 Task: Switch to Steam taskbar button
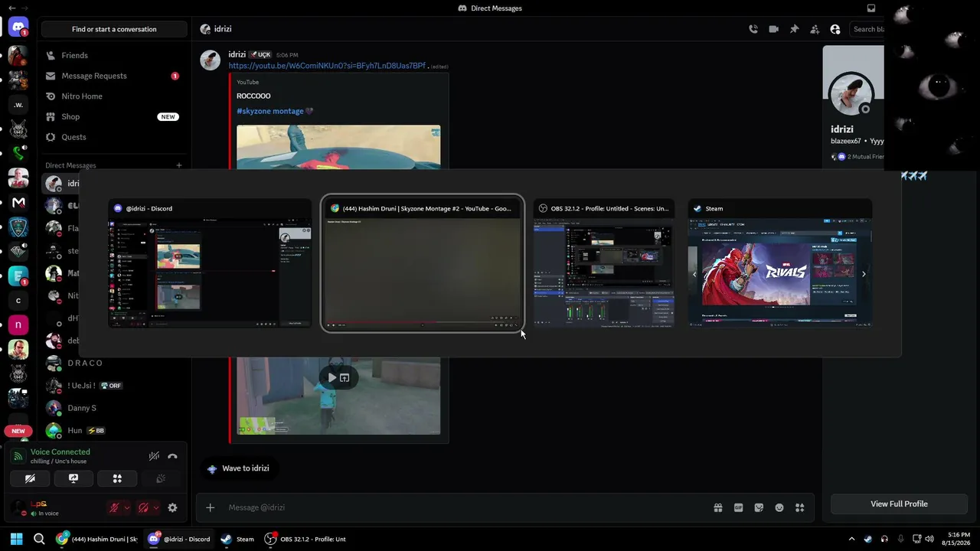click(237, 539)
